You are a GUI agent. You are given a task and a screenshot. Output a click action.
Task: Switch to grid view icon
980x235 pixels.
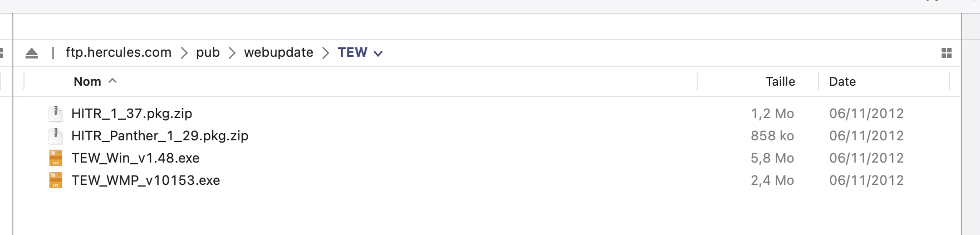[x=946, y=53]
